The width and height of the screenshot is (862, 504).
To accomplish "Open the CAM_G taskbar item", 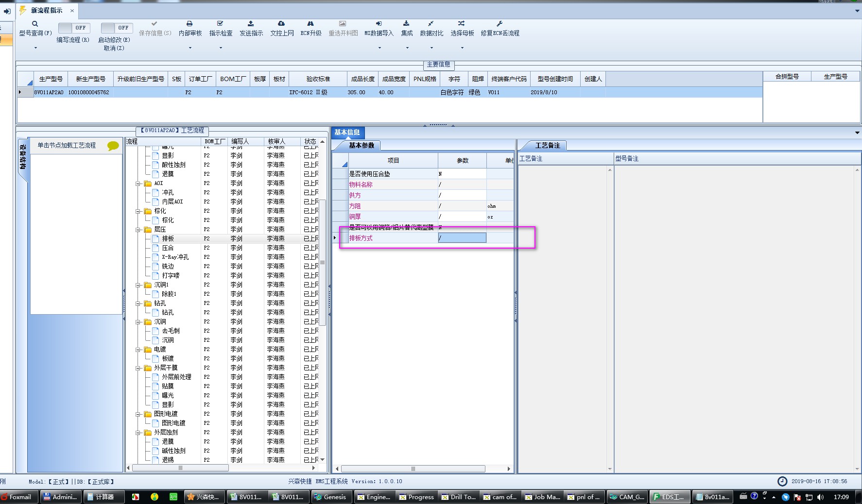I will [x=627, y=497].
